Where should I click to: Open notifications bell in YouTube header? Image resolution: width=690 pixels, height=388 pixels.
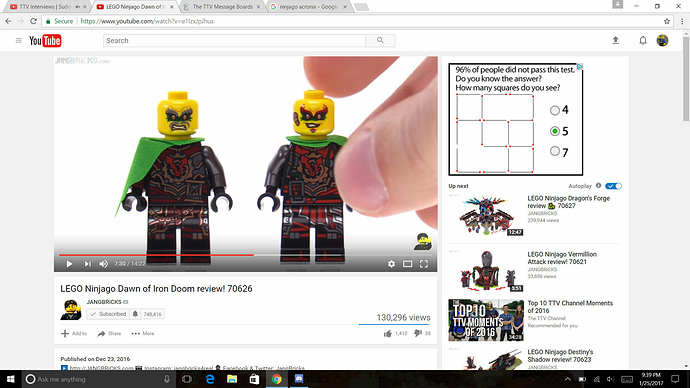pyautogui.click(x=643, y=40)
